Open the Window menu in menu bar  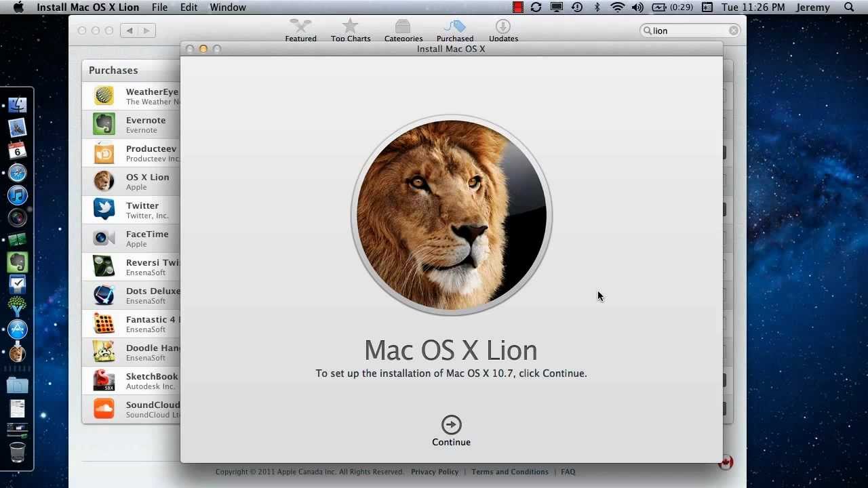pyautogui.click(x=227, y=7)
